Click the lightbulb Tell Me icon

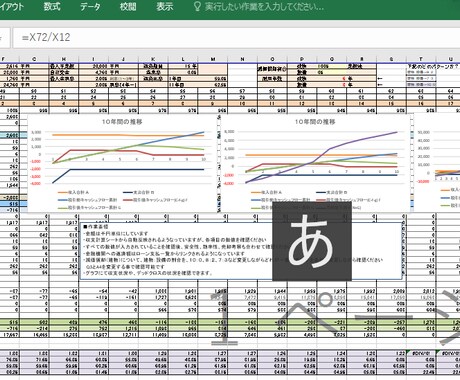tap(197, 6)
